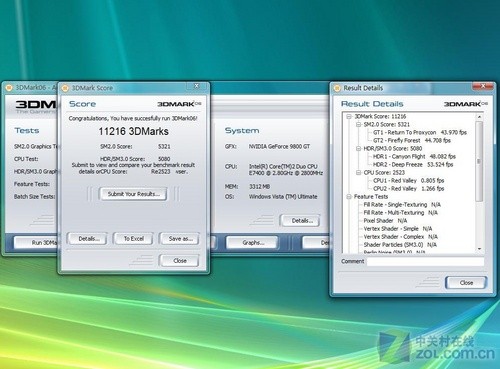Click Intel(R) Core(TM)2 Duo CPU text
Screen dimensions: 500x369
[x=283, y=166]
